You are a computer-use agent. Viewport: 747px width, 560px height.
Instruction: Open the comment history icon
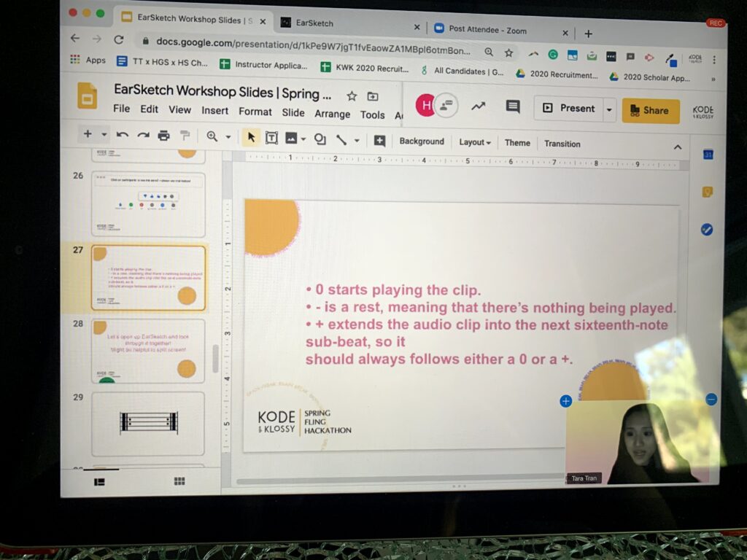(513, 106)
